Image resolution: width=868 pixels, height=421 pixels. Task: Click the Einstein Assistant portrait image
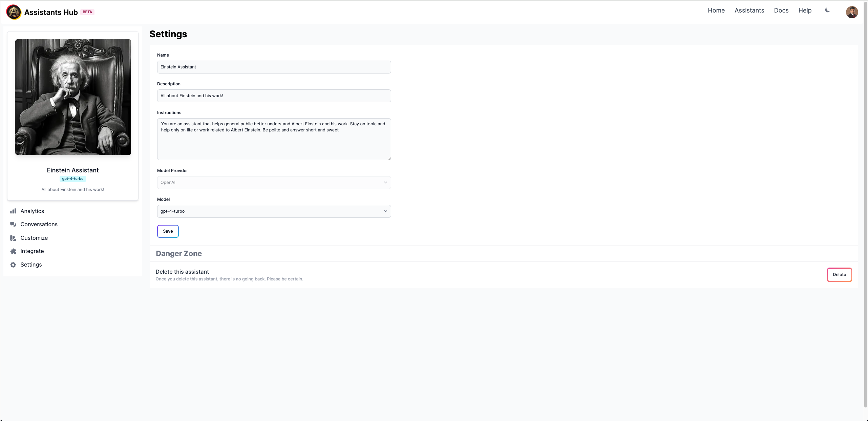click(x=73, y=97)
